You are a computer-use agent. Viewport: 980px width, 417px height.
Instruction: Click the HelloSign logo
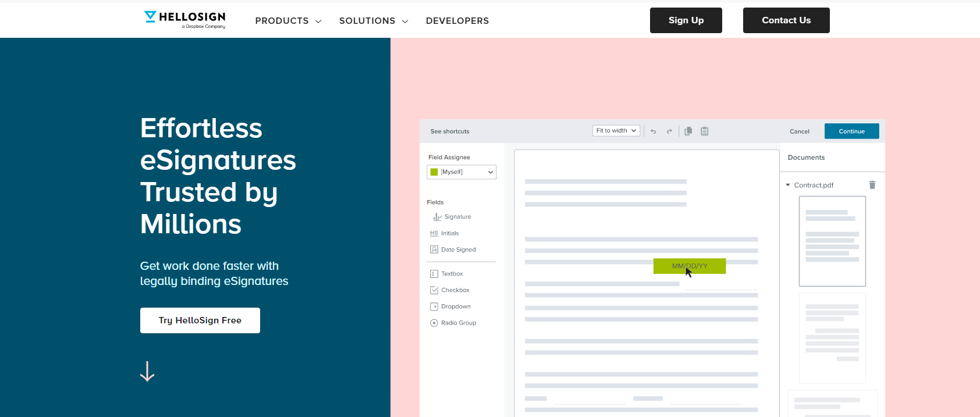[x=185, y=20]
